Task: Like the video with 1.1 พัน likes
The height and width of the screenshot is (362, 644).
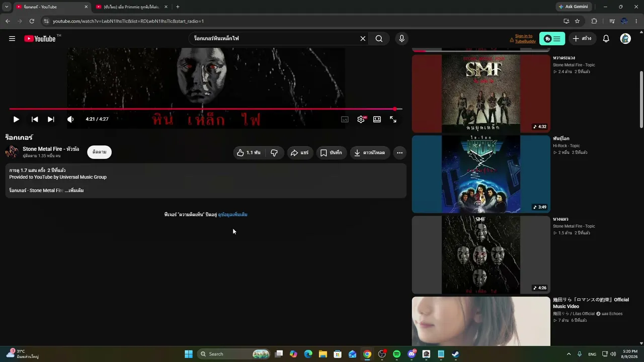Action: click(249, 153)
